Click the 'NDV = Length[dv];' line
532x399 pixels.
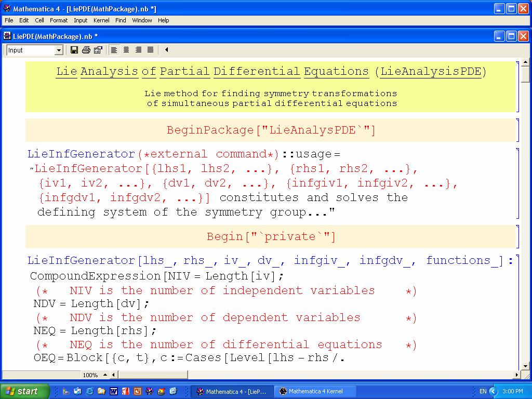91,303
